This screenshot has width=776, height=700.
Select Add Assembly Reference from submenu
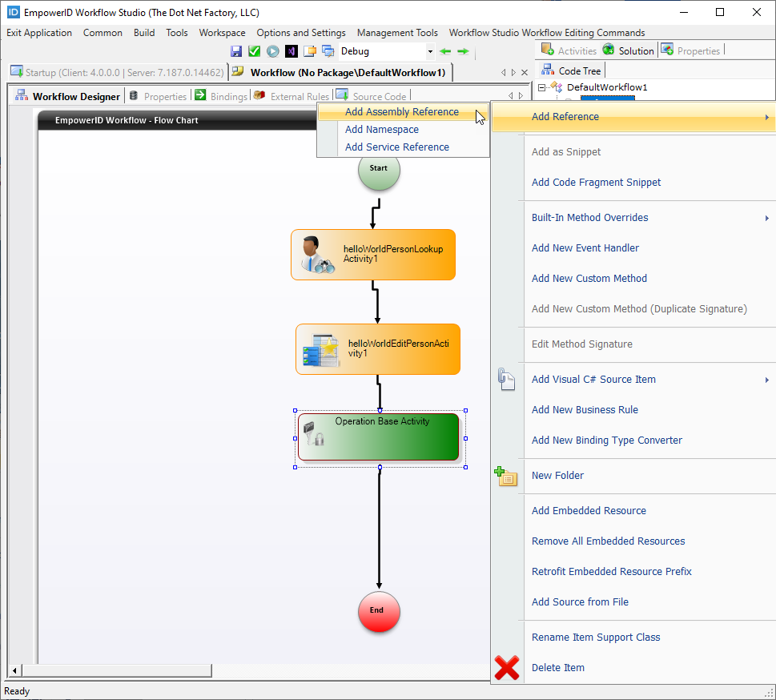402,112
